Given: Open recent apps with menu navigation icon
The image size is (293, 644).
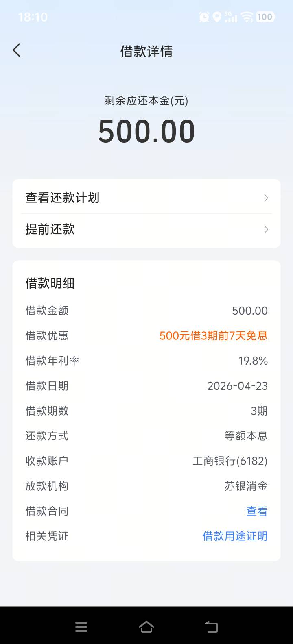Looking at the screenshot, I should click(81, 627).
